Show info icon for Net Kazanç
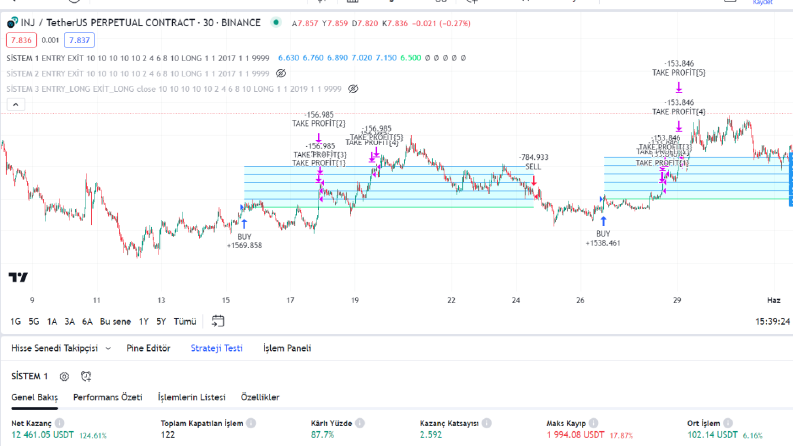The width and height of the screenshot is (793, 446). [60, 423]
